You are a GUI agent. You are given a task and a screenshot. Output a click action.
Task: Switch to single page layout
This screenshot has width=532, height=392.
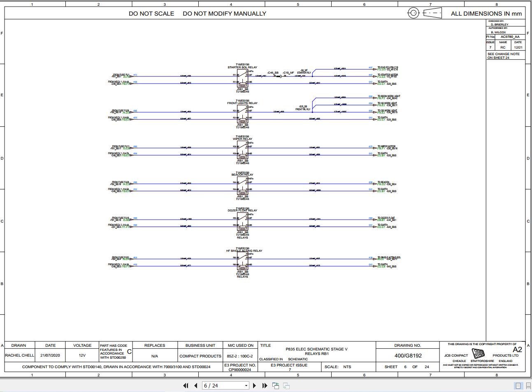point(518,385)
